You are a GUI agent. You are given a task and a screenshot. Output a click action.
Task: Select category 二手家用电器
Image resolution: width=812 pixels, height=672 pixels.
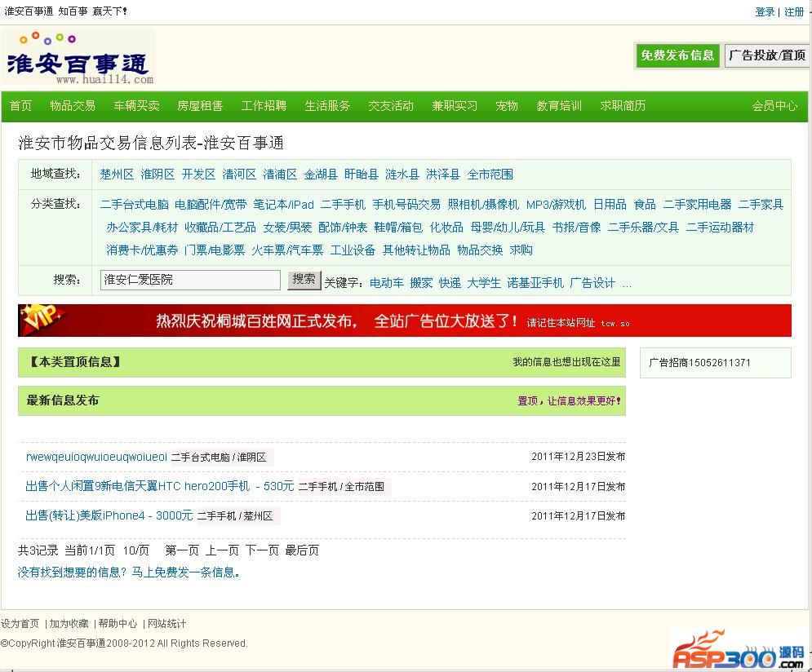(x=698, y=205)
